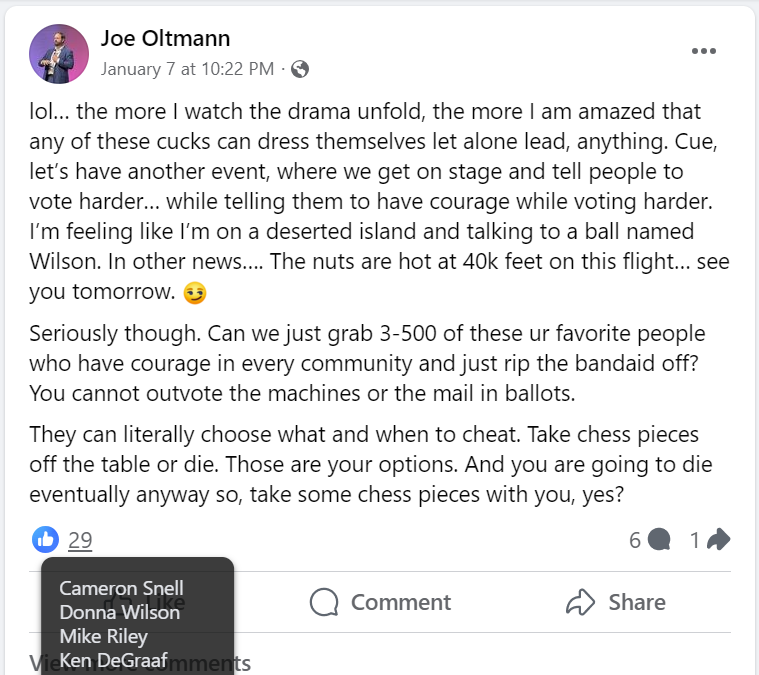Select Donna Wilson in the reactions tooltip
759x675 pixels.
[119, 612]
